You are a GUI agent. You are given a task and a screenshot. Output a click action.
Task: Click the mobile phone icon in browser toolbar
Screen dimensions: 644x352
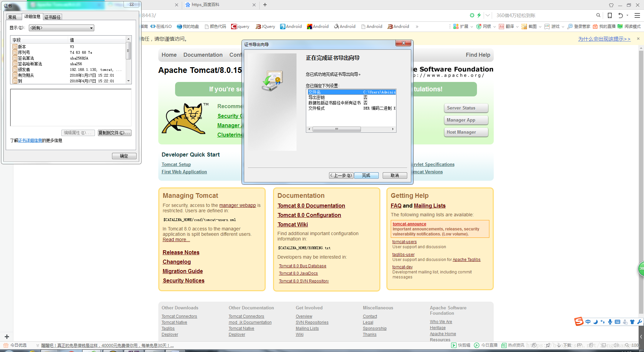(x=610, y=15)
